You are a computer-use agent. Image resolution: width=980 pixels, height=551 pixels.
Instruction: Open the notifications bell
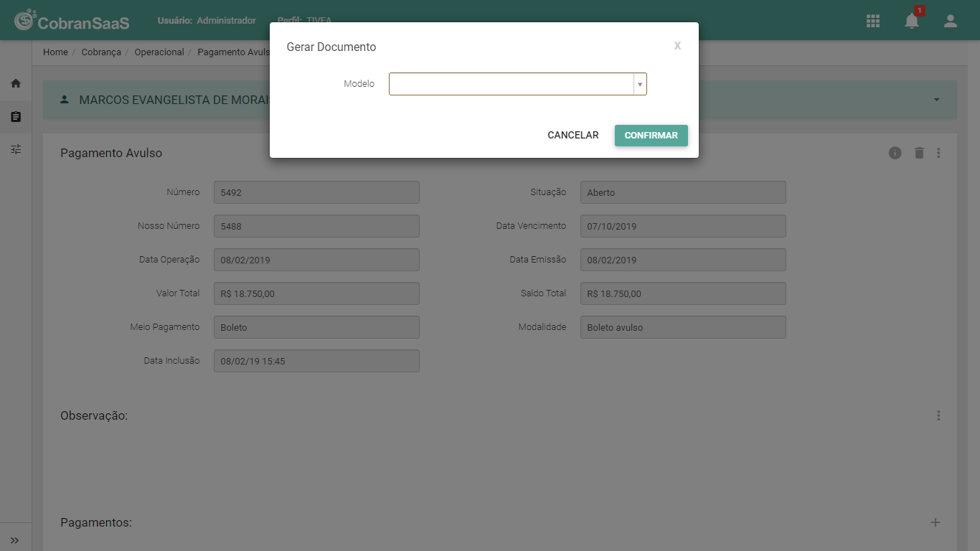click(x=912, y=21)
